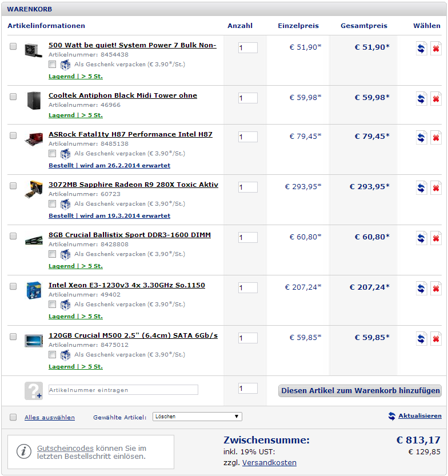Open the 3072MB Sapphire Radeon R9 280X product
Image resolution: width=448 pixels, height=476 pixels.
coord(133,185)
